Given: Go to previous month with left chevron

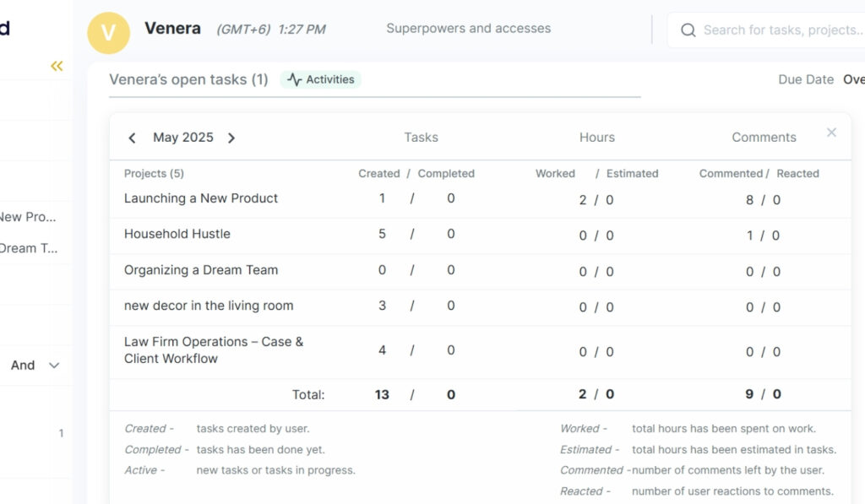Looking at the screenshot, I should click(133, 138).
